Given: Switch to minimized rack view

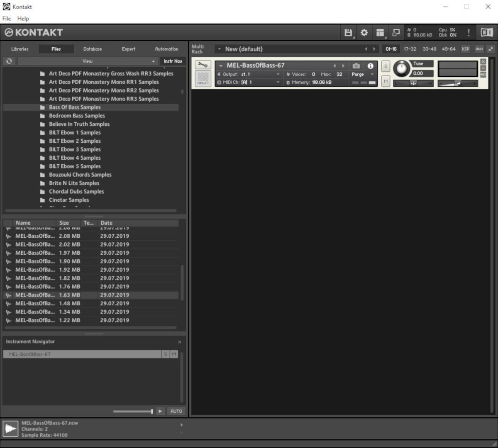Looking at the screenshot, I should 396,33.
